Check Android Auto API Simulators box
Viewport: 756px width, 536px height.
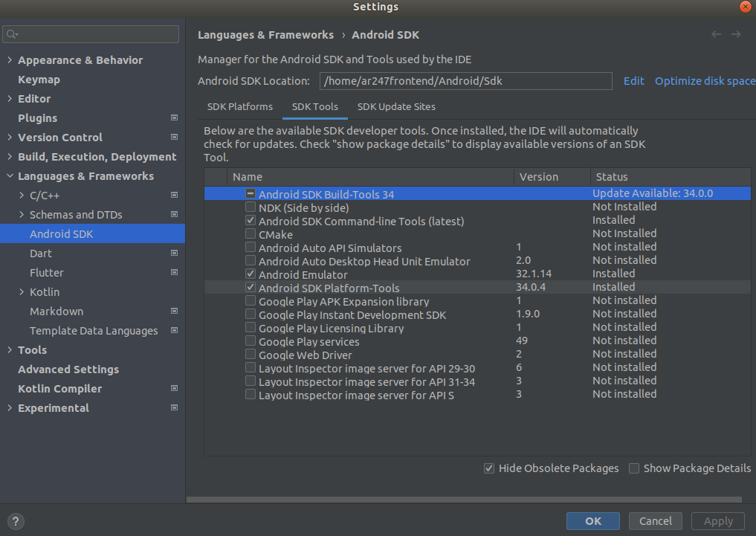click(251, 247)
